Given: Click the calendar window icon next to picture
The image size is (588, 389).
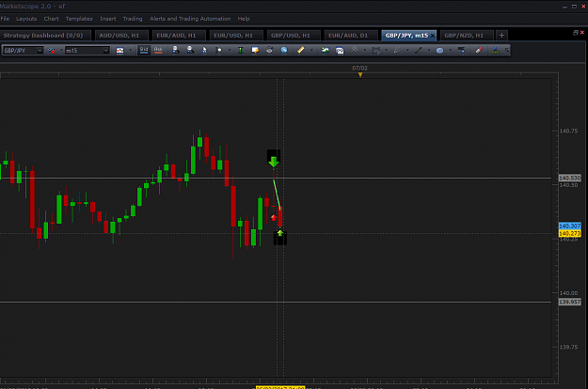Looking at the screenshot, I should coord(340,50).
